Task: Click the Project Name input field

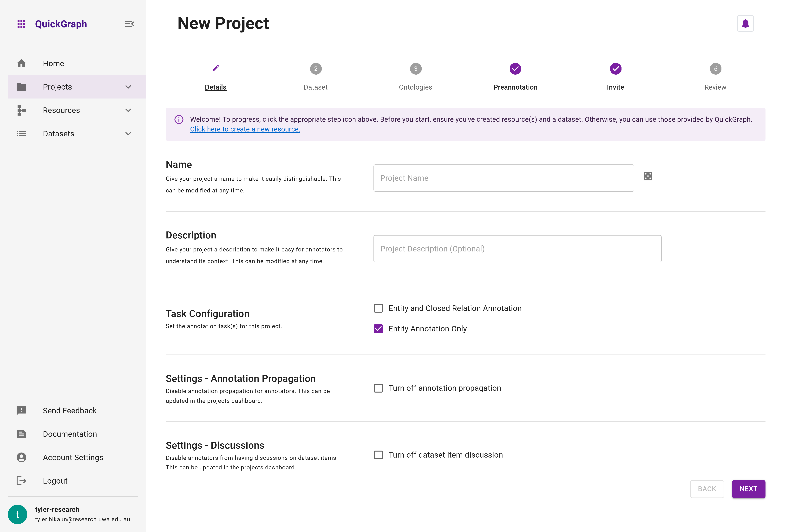Action: [503, 178]
